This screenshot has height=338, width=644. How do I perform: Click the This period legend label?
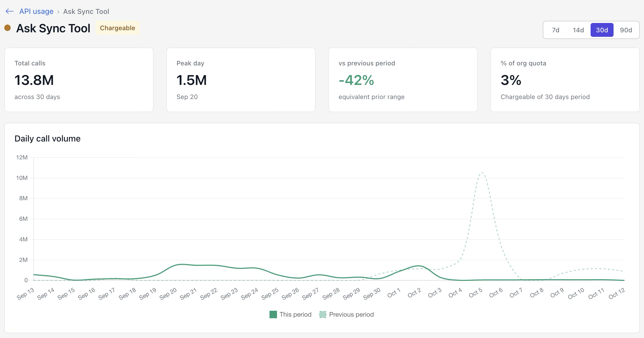[296, 315]
